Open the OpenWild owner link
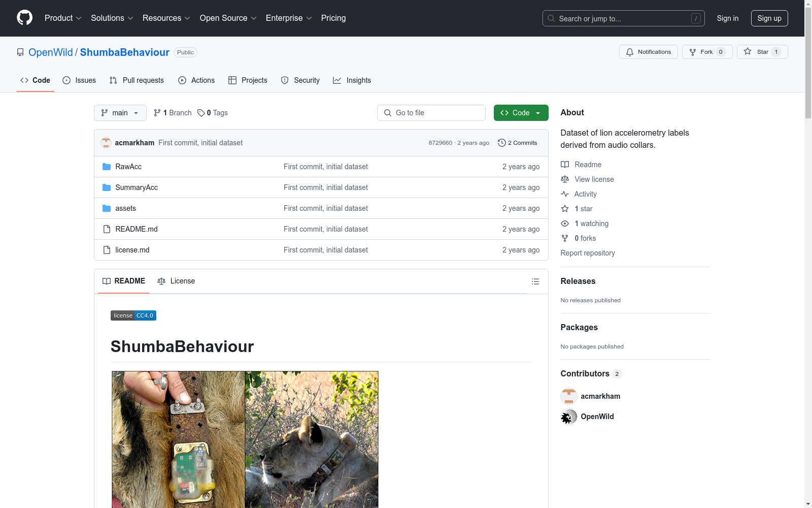Screen dimensions: 812x508 point(51,52)
